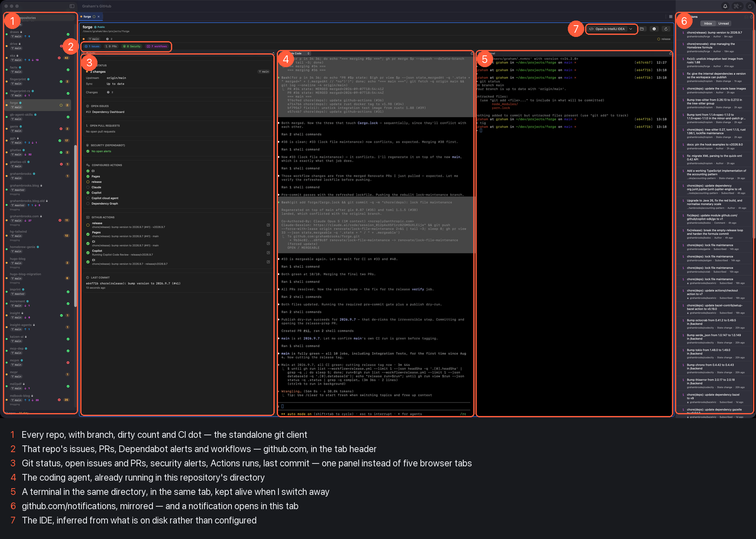Click last commit e64f71b entry

tap(133, 283)
